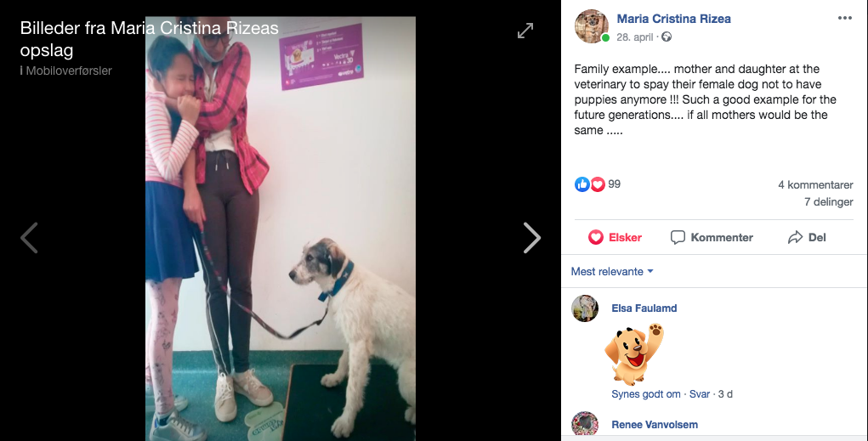Image resolution: width=868 pixels, height=441 pixels.
Task: Click the red heart reaction icon
Action: pos(598,184)
